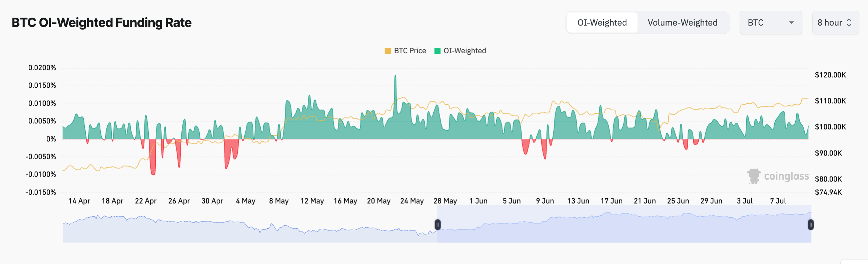Hide the BTC Price series via legend label
Image resolution: width=868 pixels, height=264 pixels.
410,51
